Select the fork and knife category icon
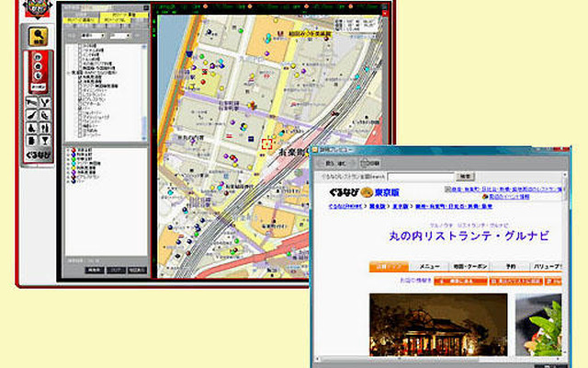 45,128
